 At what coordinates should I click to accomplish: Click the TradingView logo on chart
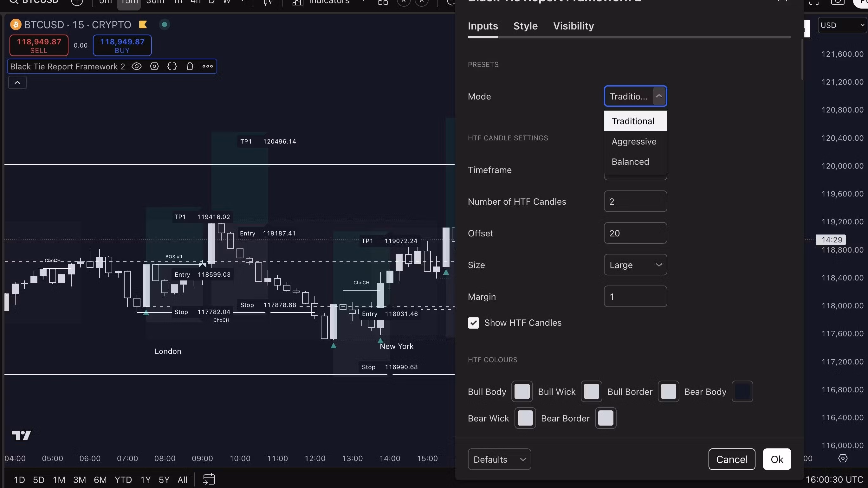click(21, 435)
